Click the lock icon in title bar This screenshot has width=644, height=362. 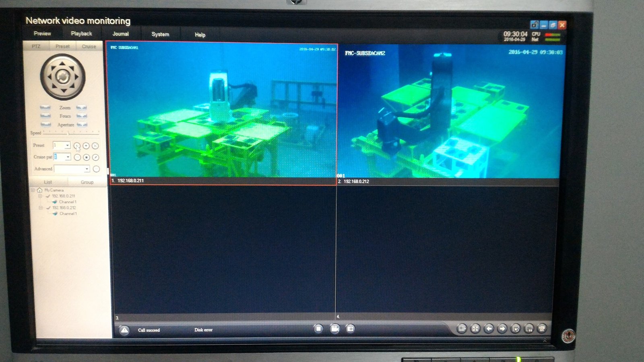point(534,25)
